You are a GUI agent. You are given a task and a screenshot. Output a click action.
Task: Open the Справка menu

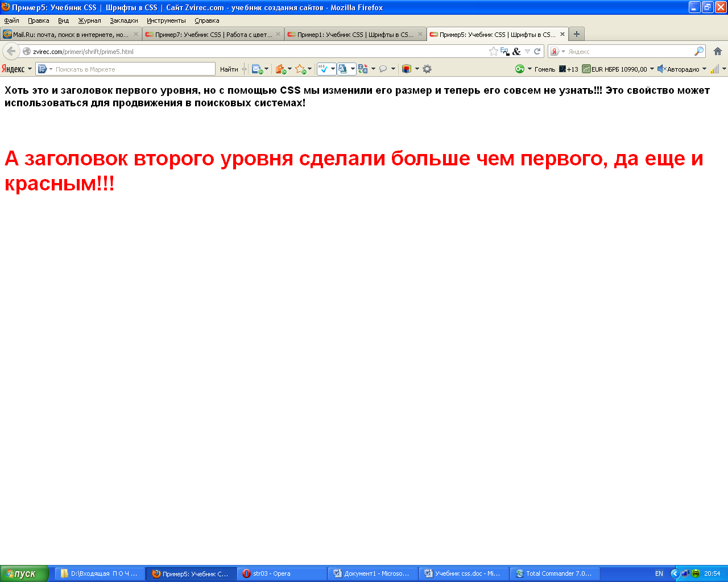click(x=206, y=20)
